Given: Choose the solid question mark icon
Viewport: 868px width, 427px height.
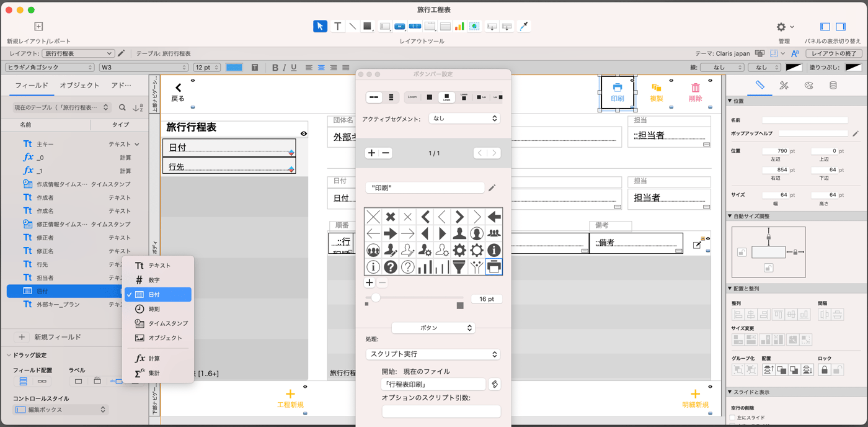Looking at the screenshot, I should (390, 267).
